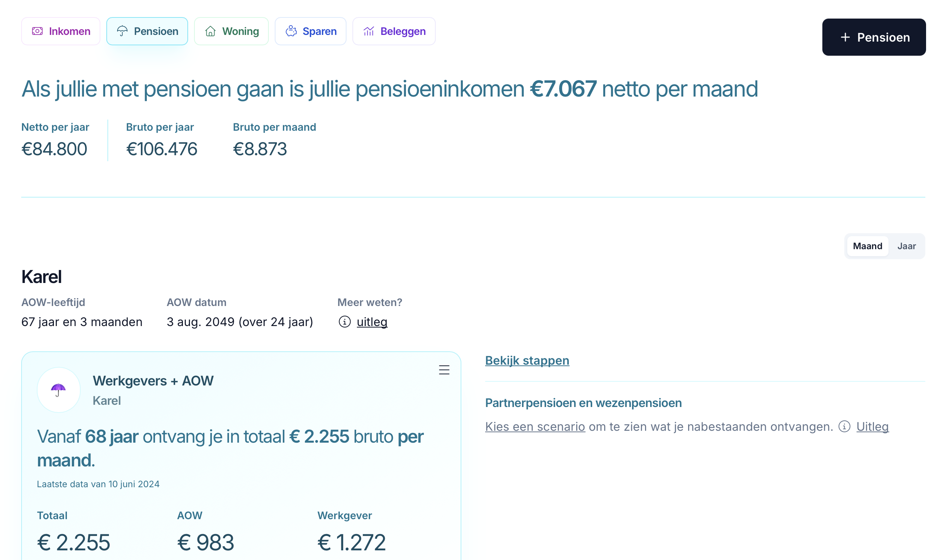Click the Pensioen umbrella tab icon
The image size is (948, 560).
point(122,31)
